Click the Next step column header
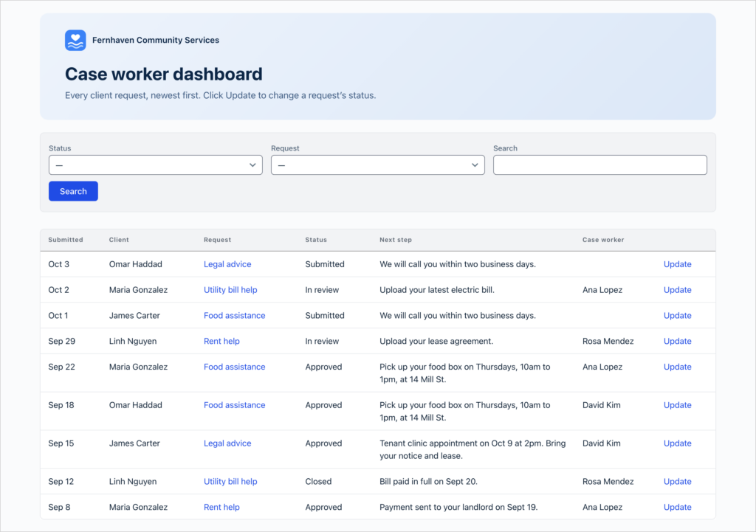This screenshot has width=756, height=532. 396,240
